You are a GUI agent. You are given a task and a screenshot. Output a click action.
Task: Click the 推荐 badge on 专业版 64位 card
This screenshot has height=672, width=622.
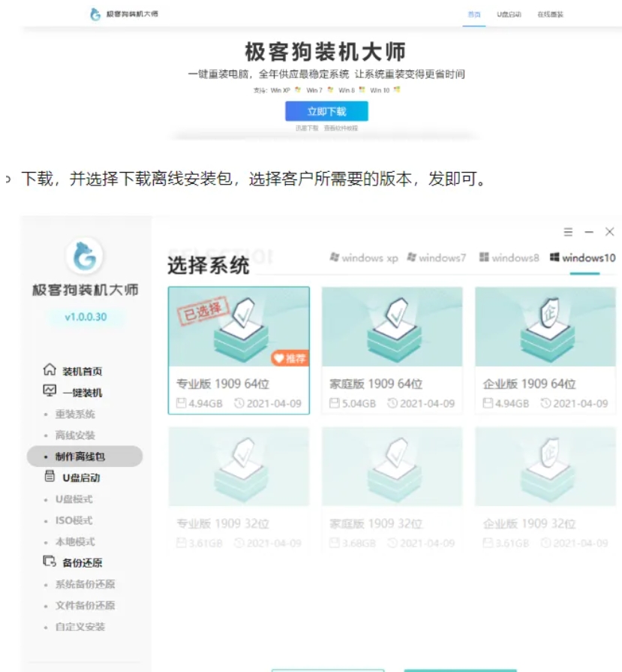click(290, 358)
